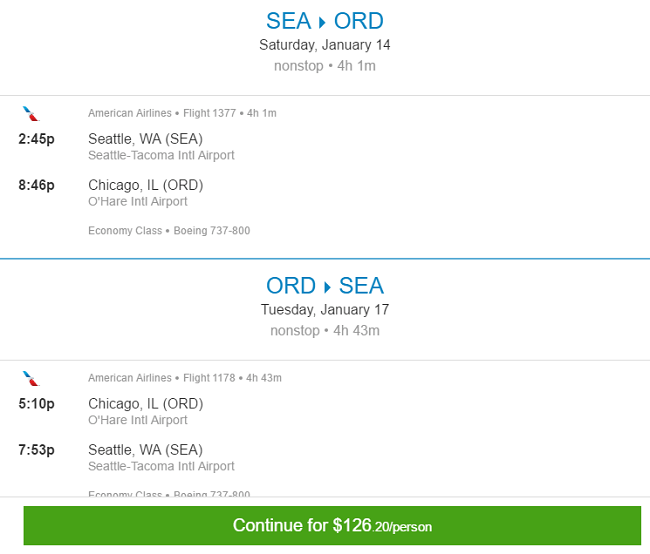The height and width of the screenshot is (554, 650).
Task: Click the arrow between ORD and SEA
Action: point(327,287)
